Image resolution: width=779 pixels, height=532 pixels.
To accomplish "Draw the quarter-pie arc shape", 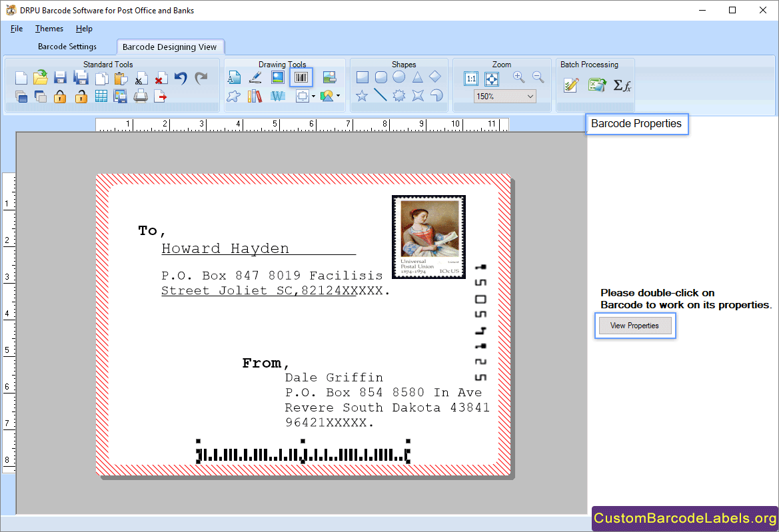I will point(436,95).
